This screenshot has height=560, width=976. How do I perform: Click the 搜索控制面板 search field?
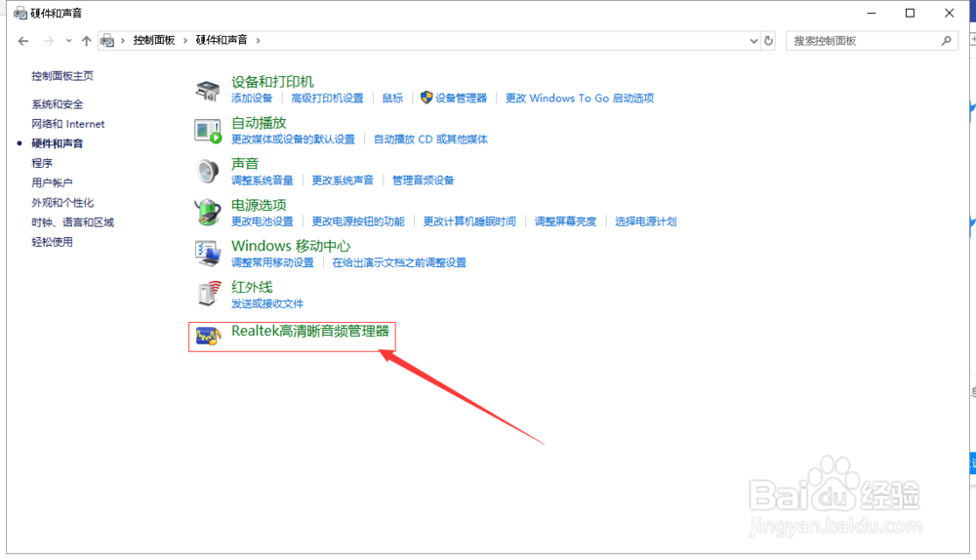pyautogui.click(x=872, y=41)
